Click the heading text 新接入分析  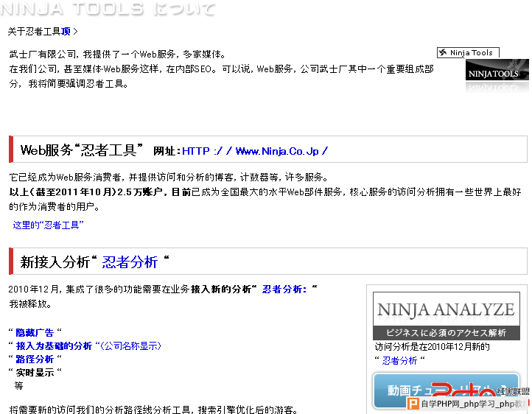(55, 262)
